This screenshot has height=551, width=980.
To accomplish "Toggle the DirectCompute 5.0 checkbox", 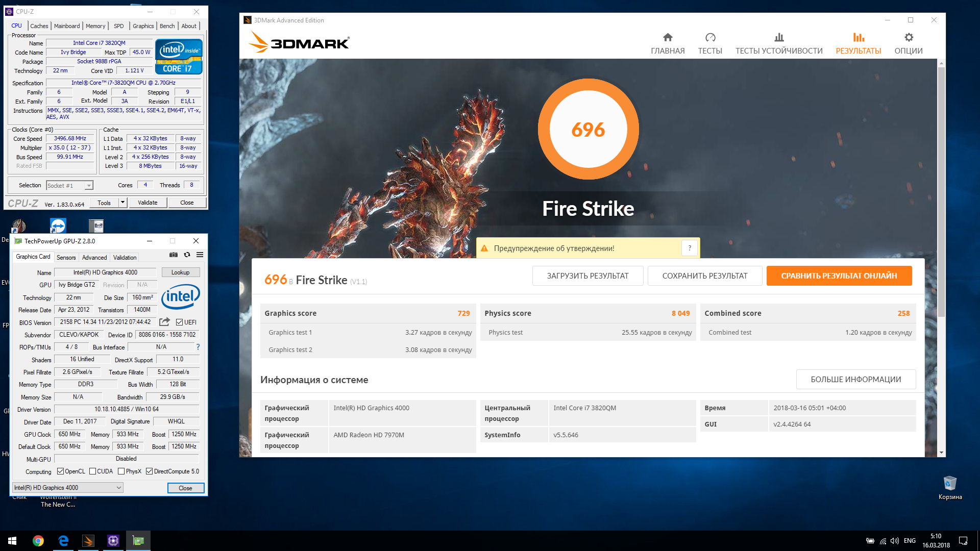I will 150,471.
